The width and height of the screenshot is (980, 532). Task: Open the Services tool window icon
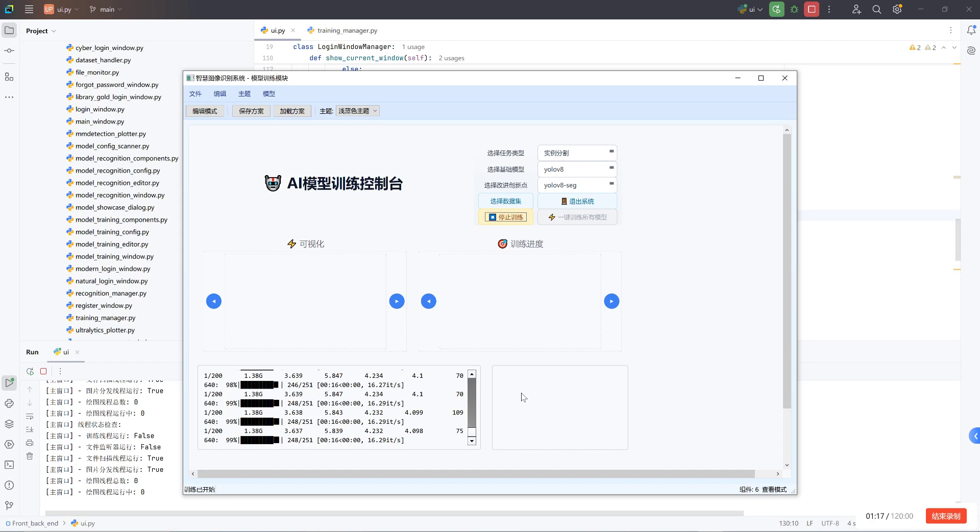(9, 444)
